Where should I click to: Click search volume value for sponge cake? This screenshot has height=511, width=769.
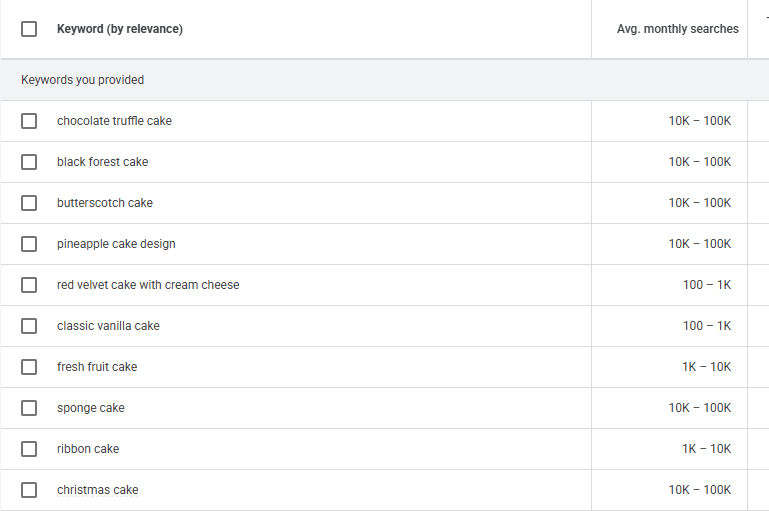(700, 408)
